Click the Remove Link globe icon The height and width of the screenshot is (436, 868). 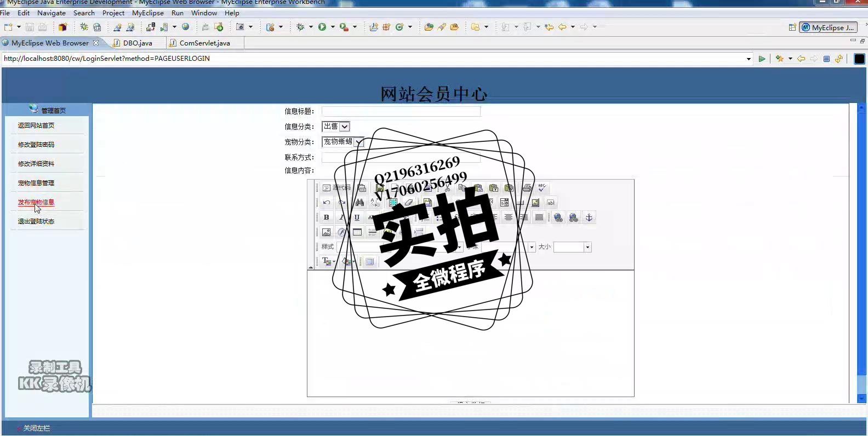(574, 217)
